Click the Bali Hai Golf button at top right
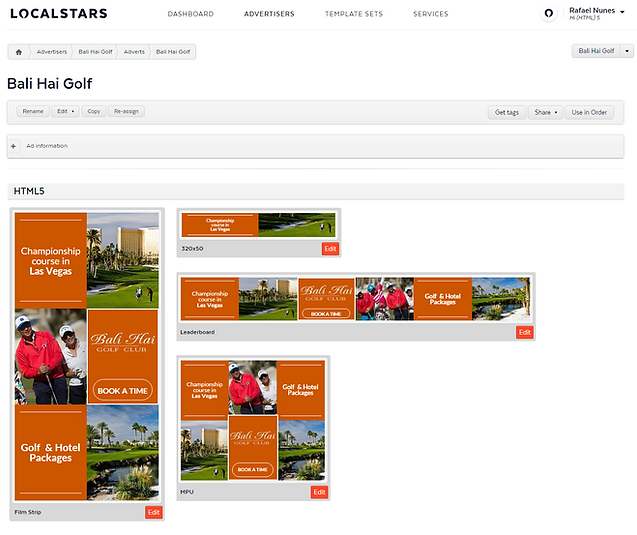637x535 pixels. point(596,51)
